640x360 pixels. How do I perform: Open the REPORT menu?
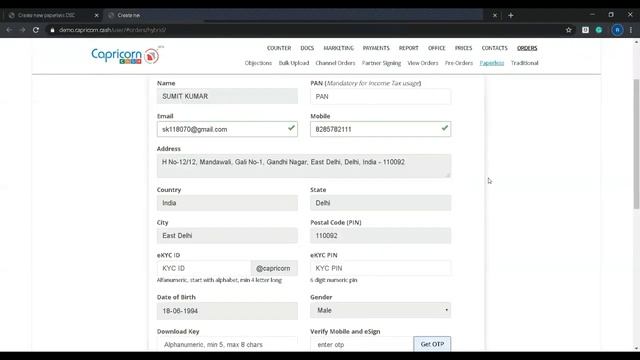tap(409, 48)
